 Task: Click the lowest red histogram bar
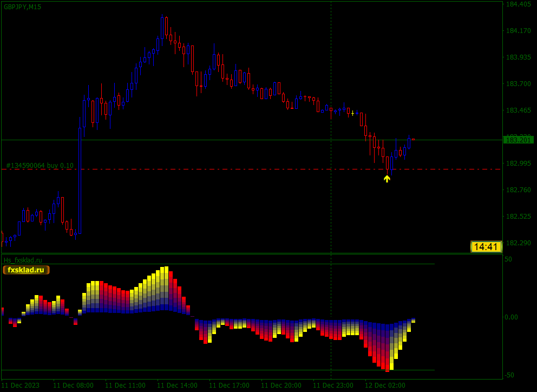[388, 370]
